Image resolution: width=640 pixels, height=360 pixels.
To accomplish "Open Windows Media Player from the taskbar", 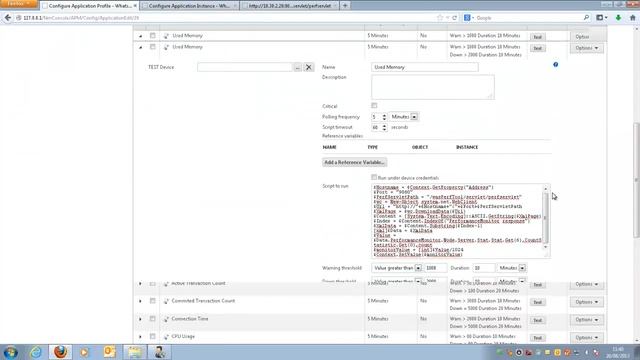I will tap(84, 352).
